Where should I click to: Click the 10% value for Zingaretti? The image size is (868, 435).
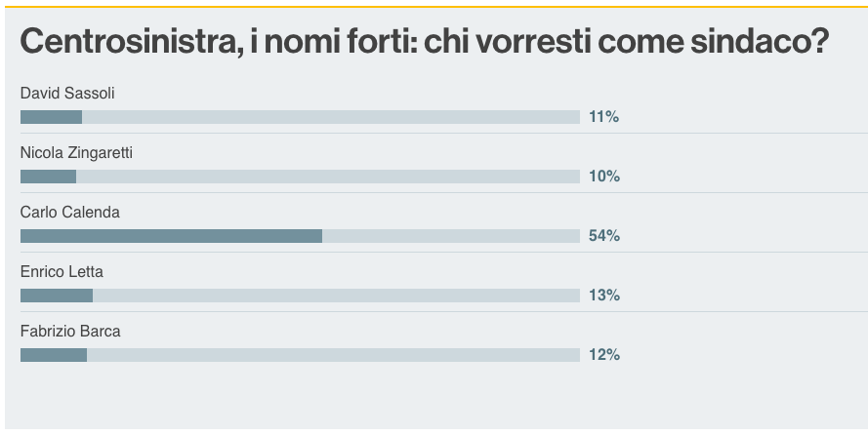(x=604, y=177)
